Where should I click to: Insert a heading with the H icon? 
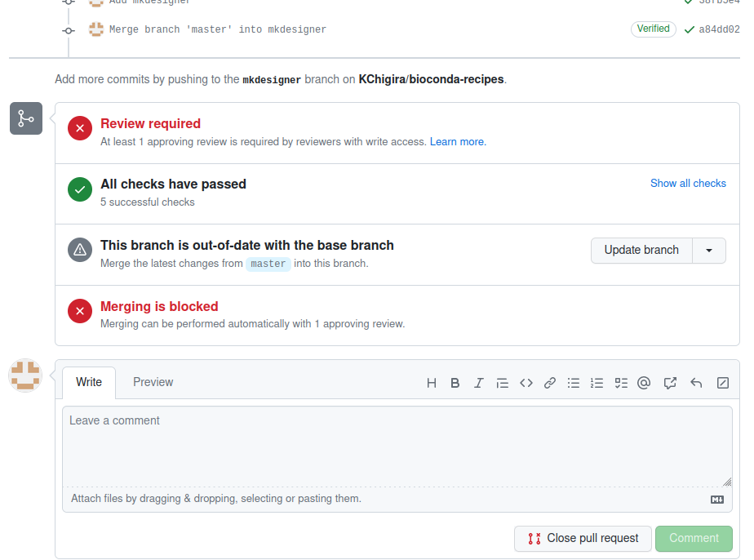tap(432, 383)
